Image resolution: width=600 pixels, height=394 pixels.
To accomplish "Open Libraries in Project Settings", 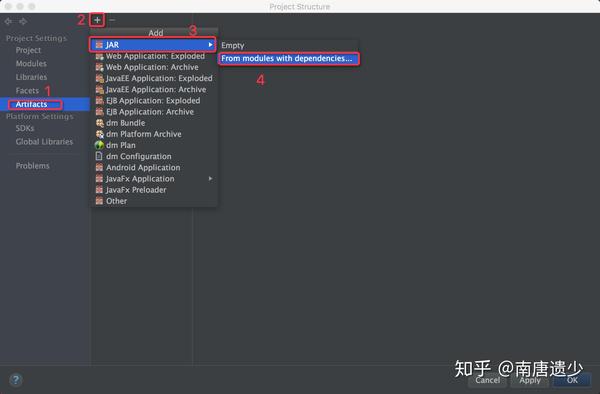I will coord(31,77).
